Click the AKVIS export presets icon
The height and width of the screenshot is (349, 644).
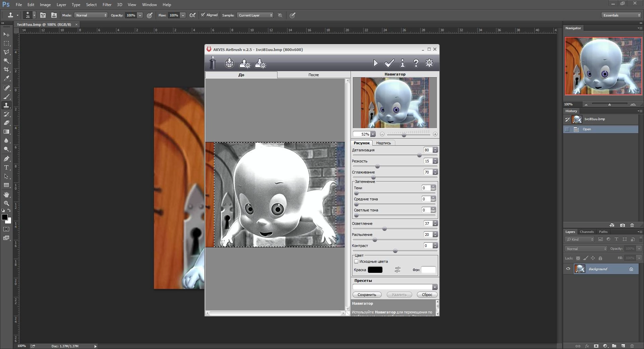click(x=260, y=63)
